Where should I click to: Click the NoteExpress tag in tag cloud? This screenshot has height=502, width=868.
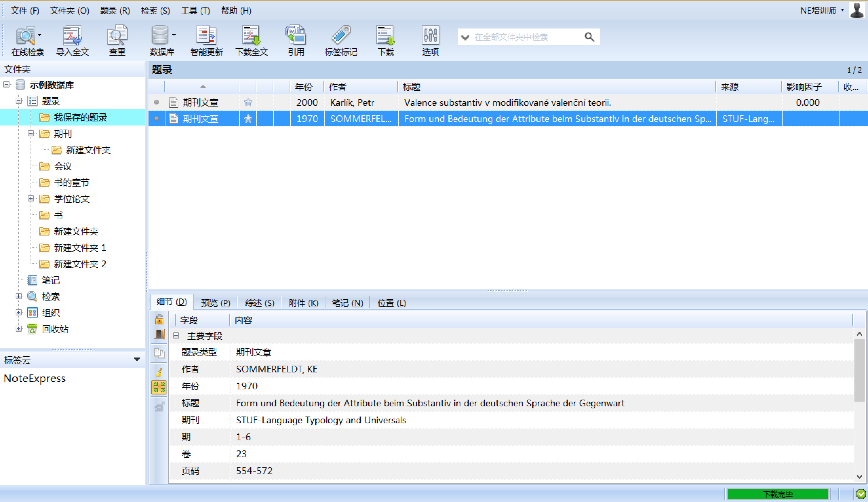tap(34, 378)
